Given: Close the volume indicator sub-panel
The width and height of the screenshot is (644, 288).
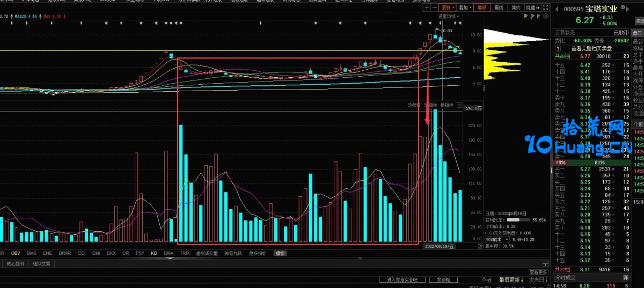Looking at the screenshot, I should point(459,105).
